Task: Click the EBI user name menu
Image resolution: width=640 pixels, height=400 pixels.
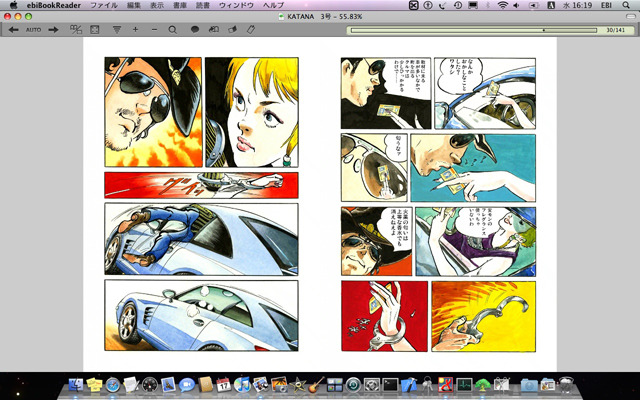Action: [x=606, y=5]
